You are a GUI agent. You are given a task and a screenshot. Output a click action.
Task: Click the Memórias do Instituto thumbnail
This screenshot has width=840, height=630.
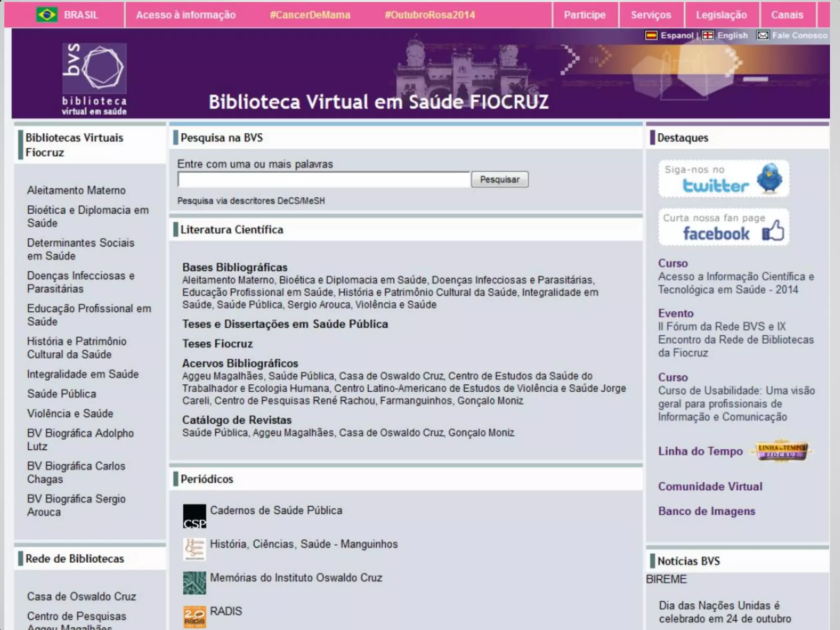[194, 583]
